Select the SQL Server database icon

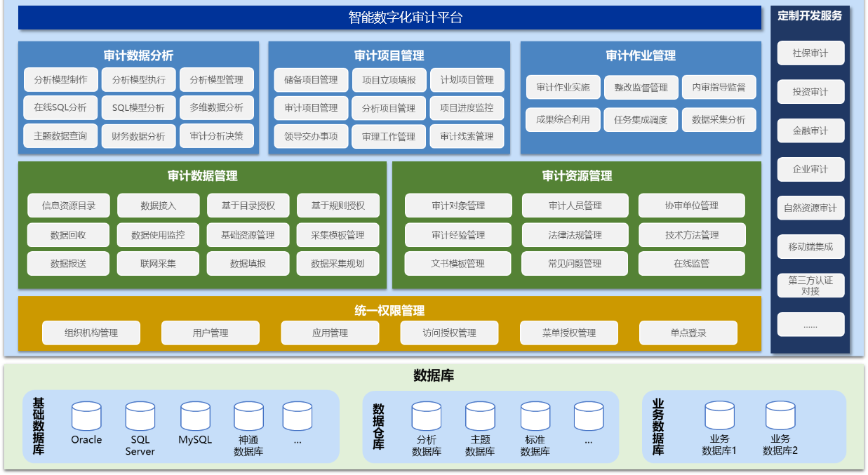coord(140,416)
